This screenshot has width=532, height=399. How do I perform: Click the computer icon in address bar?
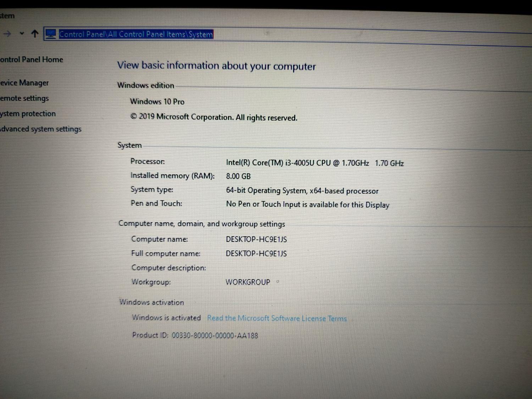coord(51,34)
